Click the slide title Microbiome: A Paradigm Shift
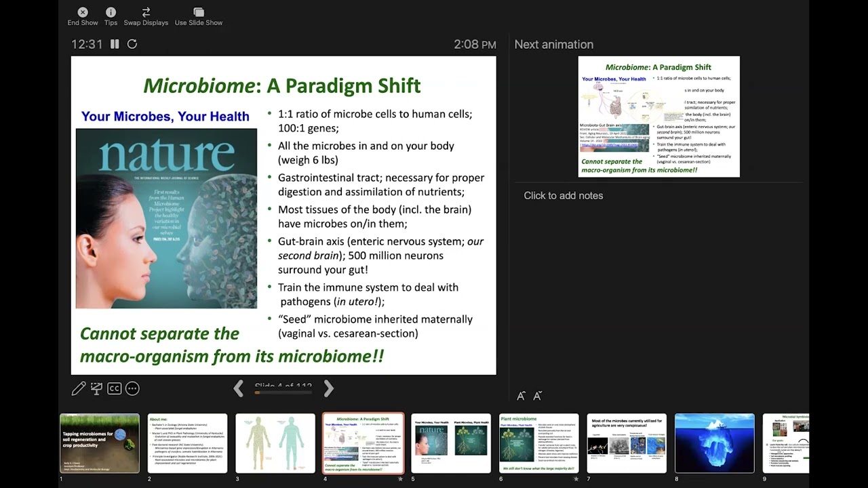The width and height of the screenshot is (868, 488). point(282,85)
